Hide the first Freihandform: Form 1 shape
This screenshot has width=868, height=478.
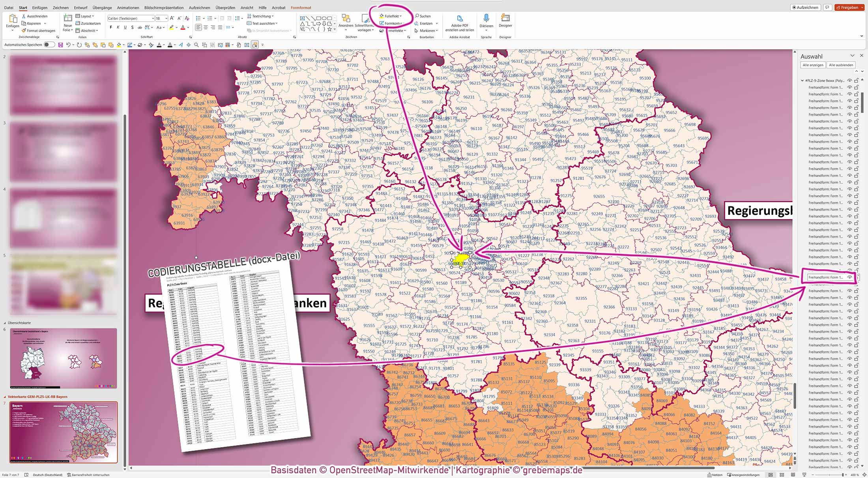coord(849,88)
